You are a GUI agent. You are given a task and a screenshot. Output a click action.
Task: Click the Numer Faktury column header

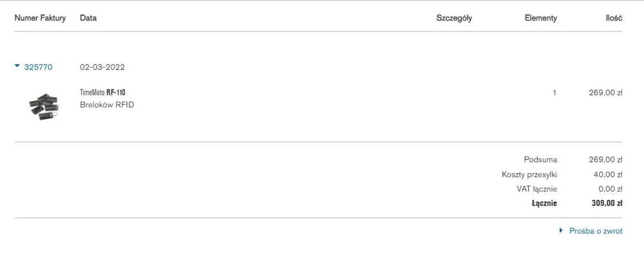tap(40, 18)
